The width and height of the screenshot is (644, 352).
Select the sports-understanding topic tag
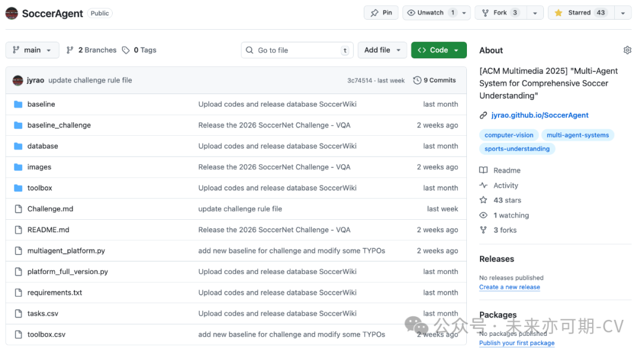[516, 149]
